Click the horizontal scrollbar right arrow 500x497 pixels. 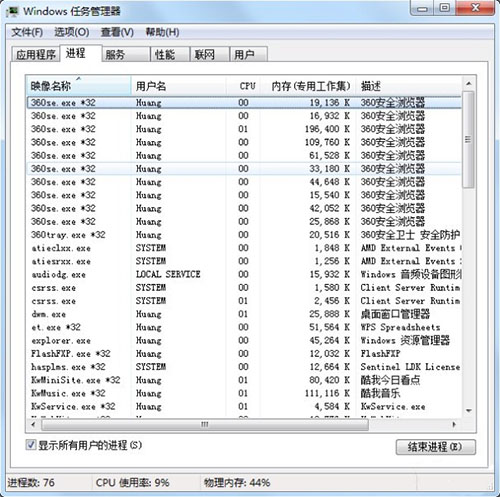pyautogui.click(x=454, y=424)
